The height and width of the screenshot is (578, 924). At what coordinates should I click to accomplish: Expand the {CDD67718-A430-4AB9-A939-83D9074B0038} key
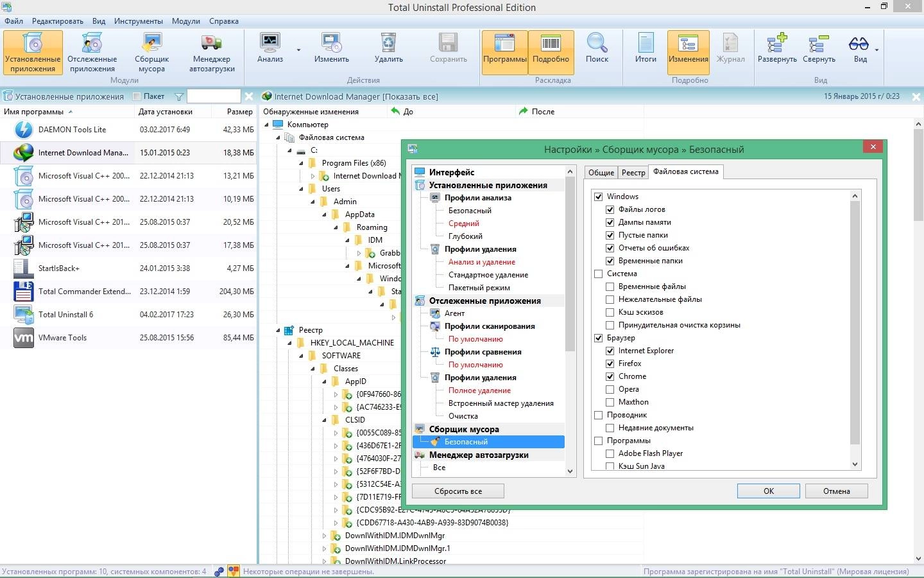coord(336,523)
